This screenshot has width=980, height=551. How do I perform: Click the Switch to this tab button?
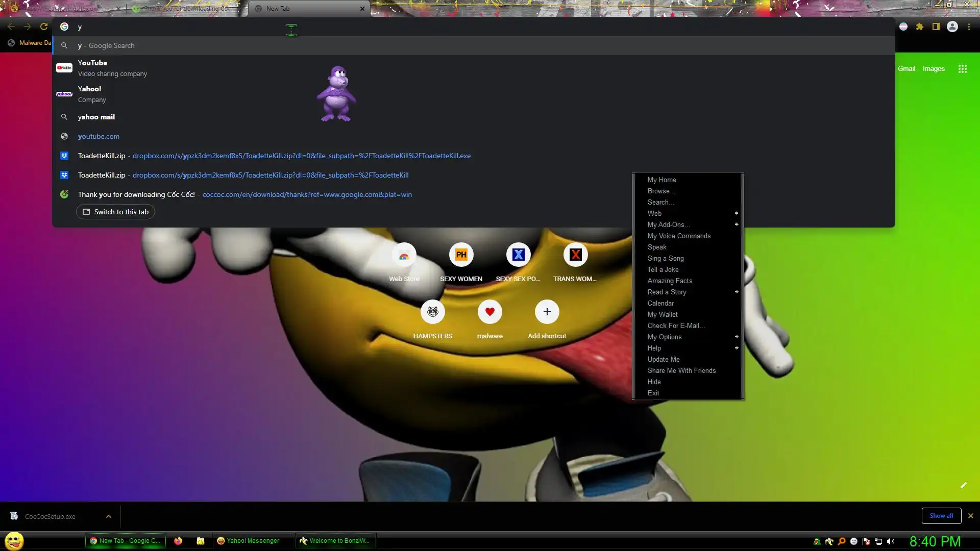pos(115,212)
